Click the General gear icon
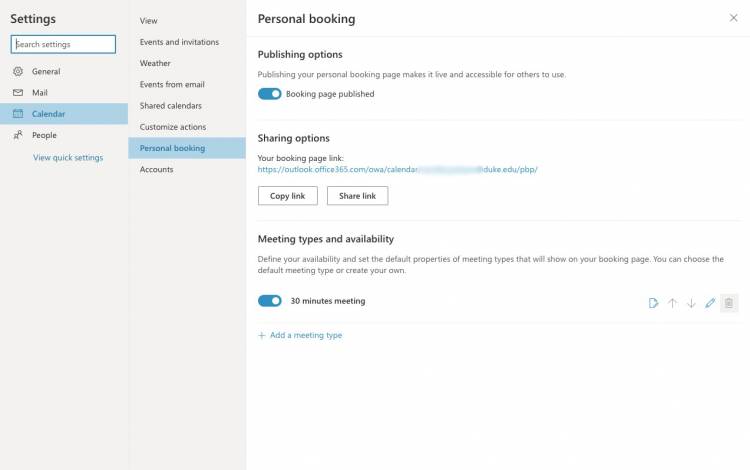The height and width of the screenshot is (470, 750). point(18,71)
